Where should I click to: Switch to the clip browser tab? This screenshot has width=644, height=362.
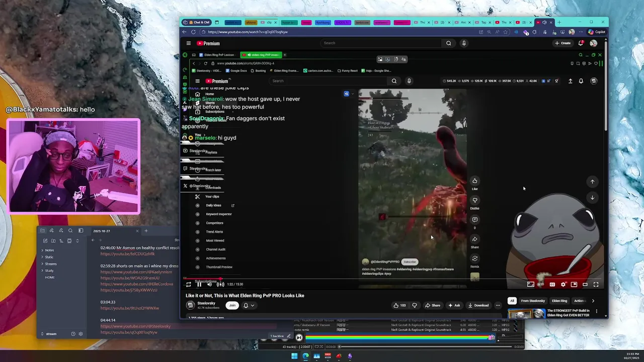click(268, 22)
